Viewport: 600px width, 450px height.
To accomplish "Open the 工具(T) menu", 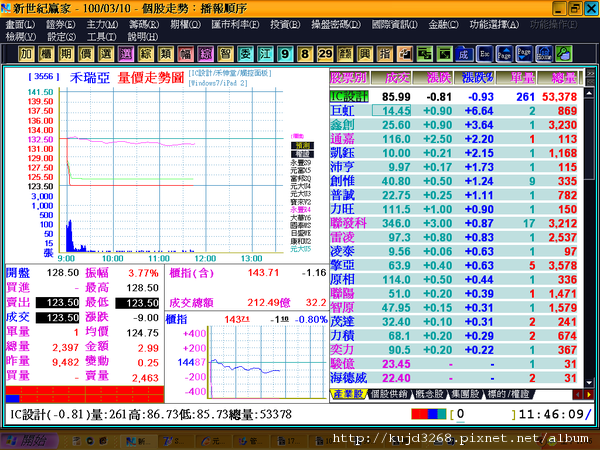I will point(102,37).
